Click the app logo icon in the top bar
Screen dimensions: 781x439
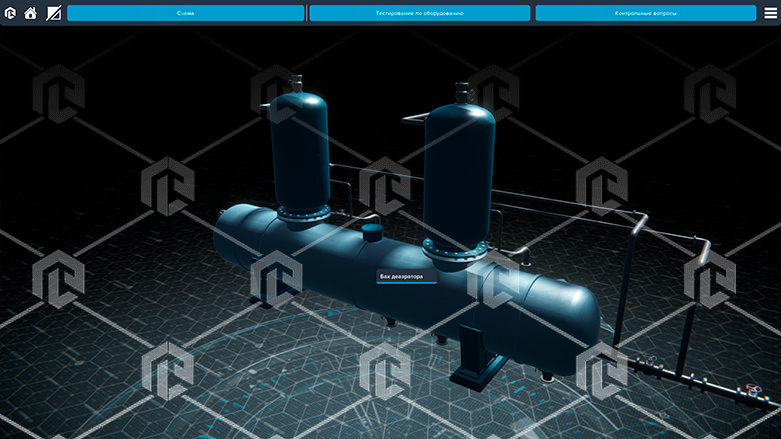(10, 13)
